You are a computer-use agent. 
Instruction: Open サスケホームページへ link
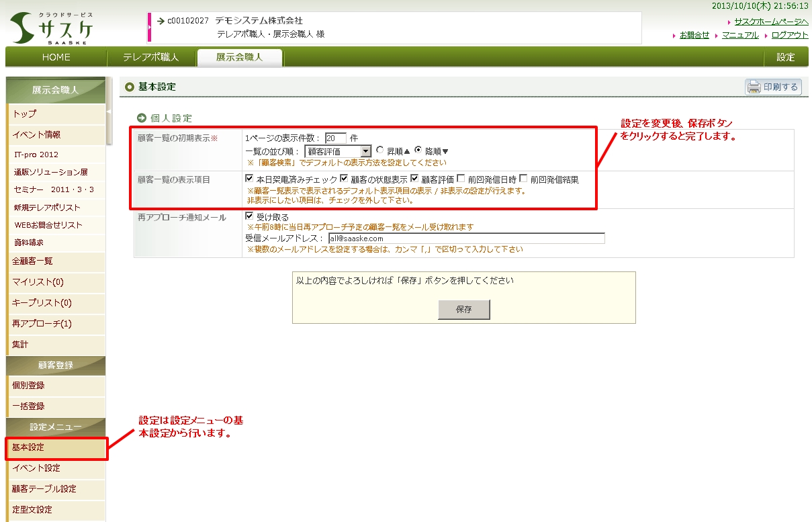point(771,21)
